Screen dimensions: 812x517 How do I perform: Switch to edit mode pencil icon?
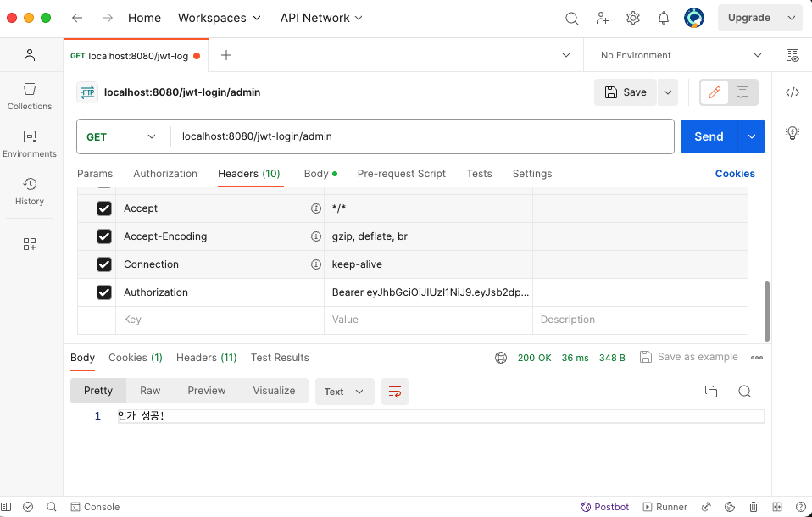pos(715,92)
